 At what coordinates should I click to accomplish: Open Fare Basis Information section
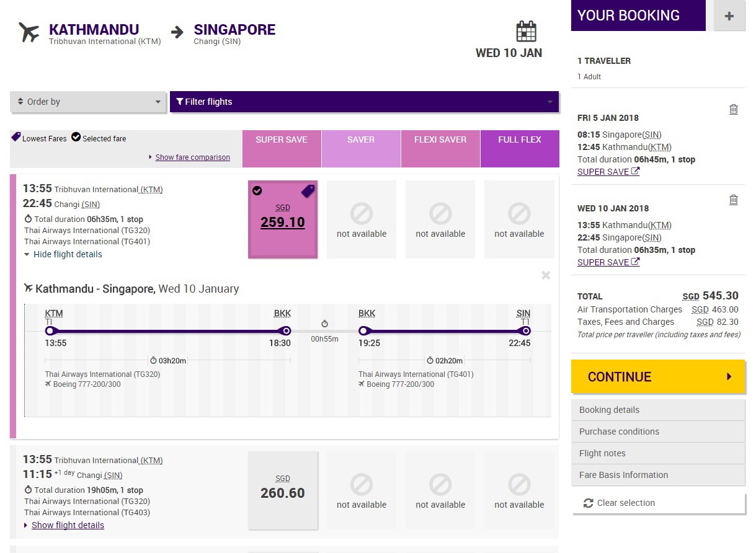pos(658,475)
